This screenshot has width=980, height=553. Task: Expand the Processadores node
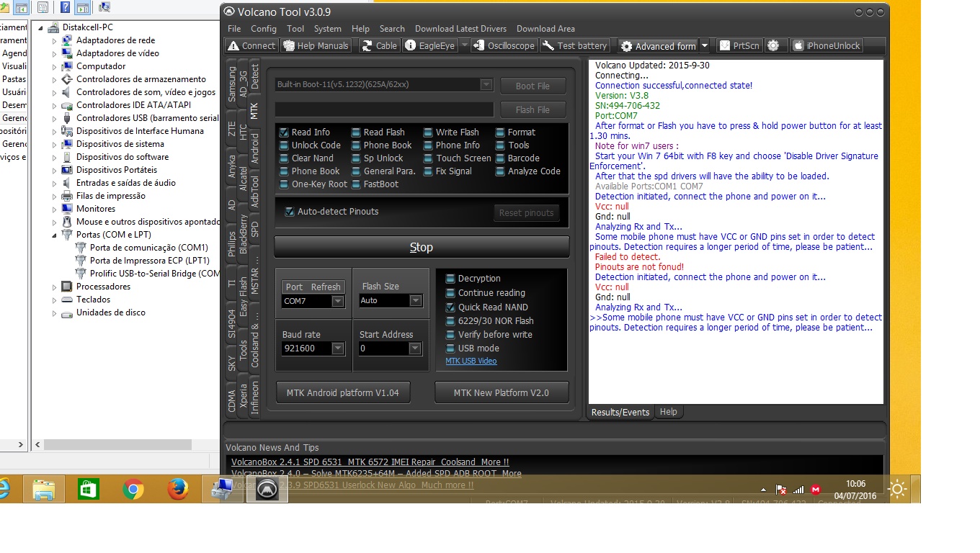click(x=54, y=287)
